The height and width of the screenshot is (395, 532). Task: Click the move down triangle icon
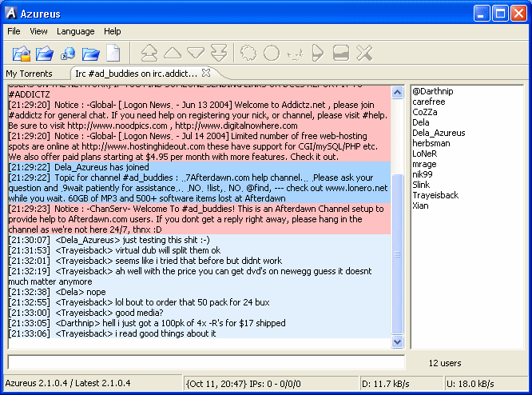click(x=196, y=53)
